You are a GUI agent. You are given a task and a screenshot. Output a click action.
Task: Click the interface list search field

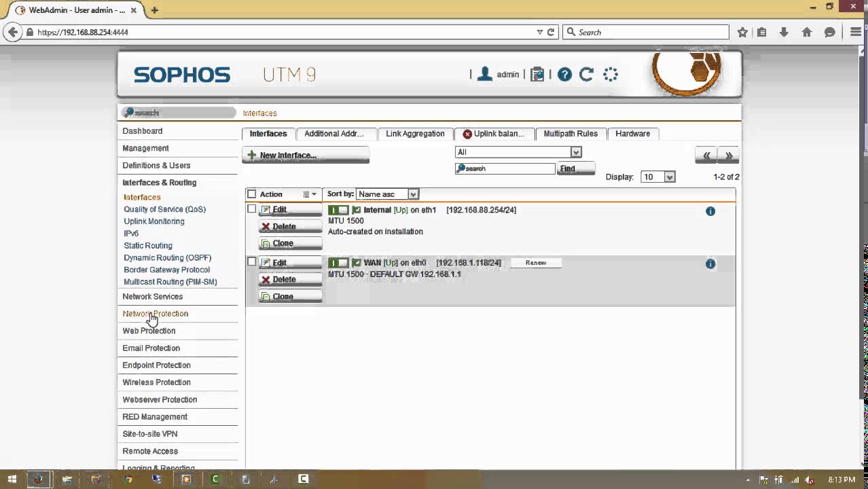tap(505, 168)
